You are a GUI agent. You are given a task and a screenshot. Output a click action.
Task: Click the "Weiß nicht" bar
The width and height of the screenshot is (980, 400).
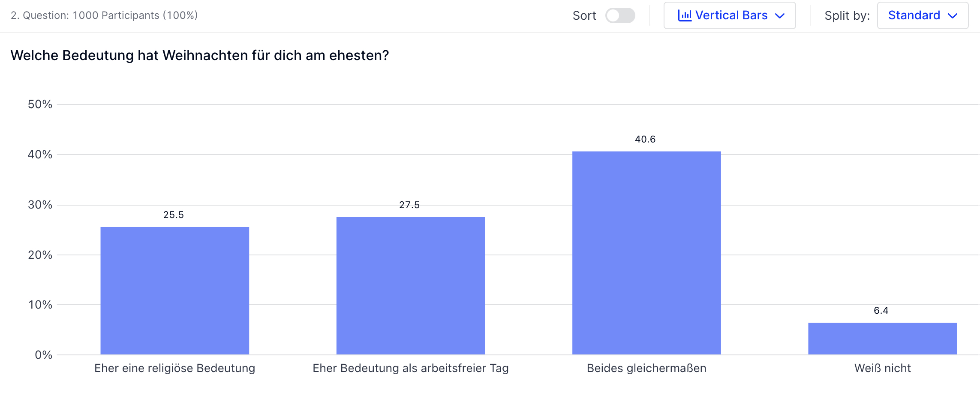pos(882,338)
